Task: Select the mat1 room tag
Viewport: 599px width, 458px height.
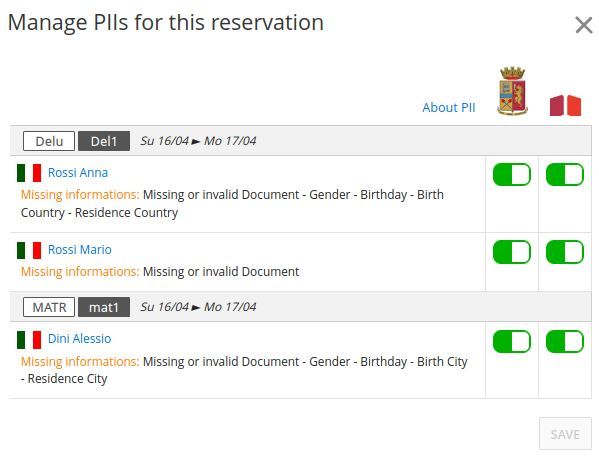Action: click(104, 307)
